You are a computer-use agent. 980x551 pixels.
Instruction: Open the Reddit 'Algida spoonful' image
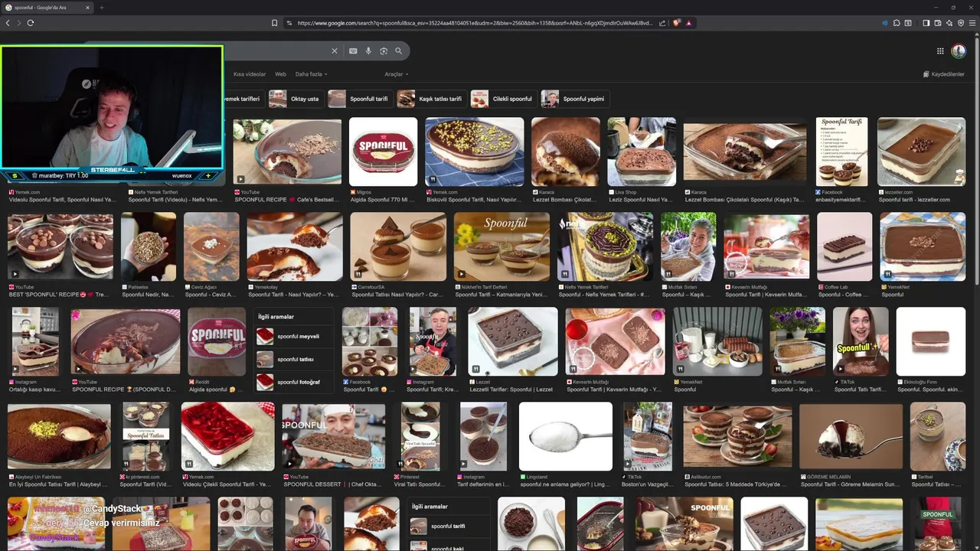tap(217, 341)
